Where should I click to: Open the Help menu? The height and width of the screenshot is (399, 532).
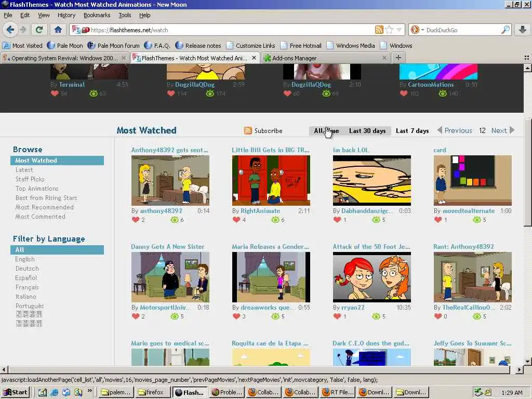pos(144,15)
